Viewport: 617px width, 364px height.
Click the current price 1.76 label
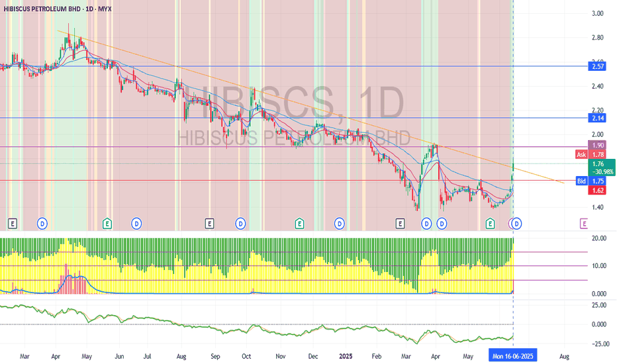[602, 167]
